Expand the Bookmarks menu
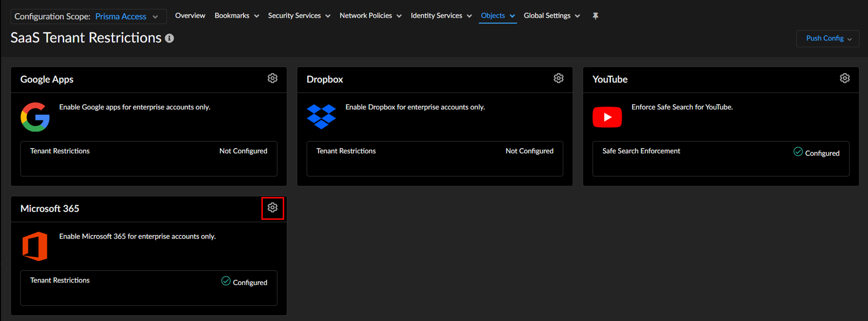 tap(236, 15)
